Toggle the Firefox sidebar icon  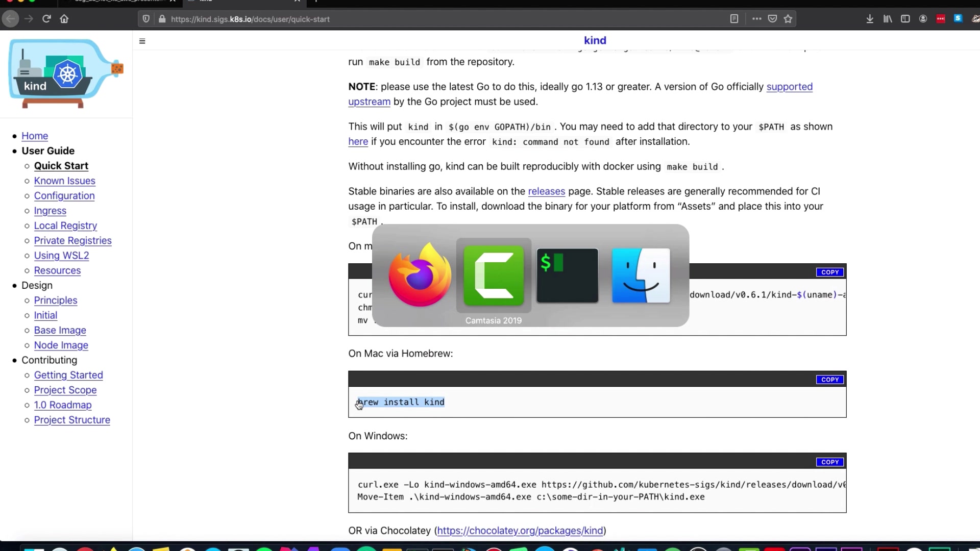[x=905, y=19]
